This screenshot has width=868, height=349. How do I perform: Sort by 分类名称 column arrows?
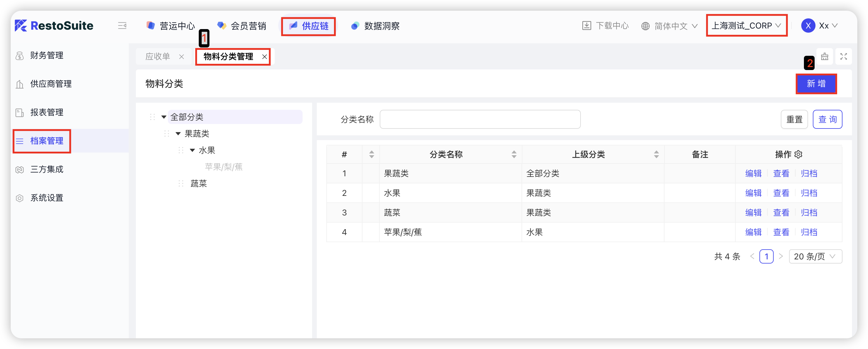click(x=514, y=154)
